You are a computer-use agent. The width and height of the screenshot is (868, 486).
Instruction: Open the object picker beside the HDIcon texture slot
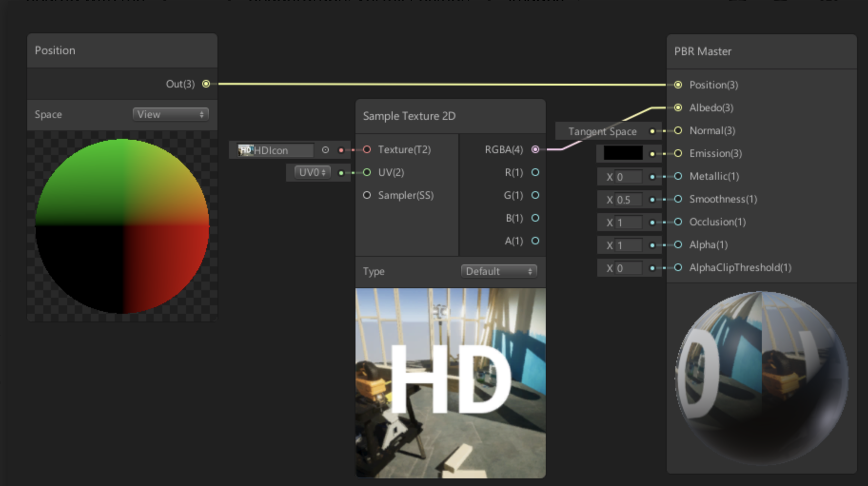pos(325,150)
